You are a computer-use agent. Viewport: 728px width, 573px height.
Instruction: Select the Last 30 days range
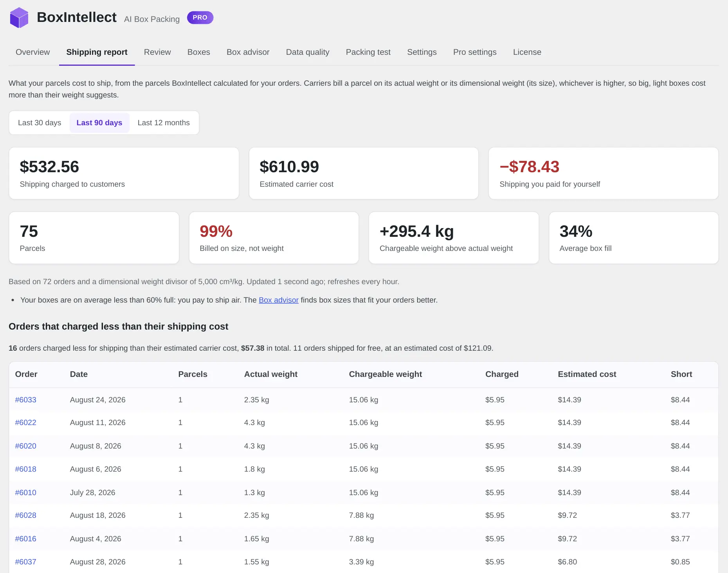(40, 123)
